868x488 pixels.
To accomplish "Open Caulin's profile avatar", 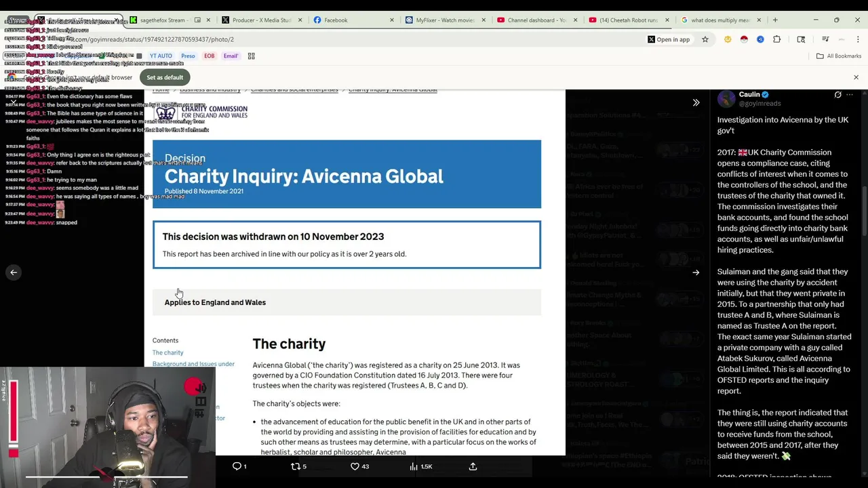I will (726, 99).
